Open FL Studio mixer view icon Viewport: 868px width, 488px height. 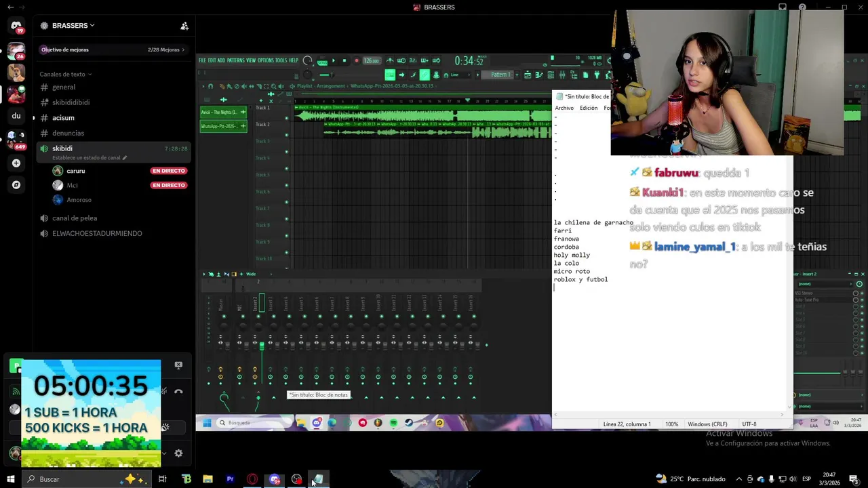pyautogui.click(x=562, y=75)
